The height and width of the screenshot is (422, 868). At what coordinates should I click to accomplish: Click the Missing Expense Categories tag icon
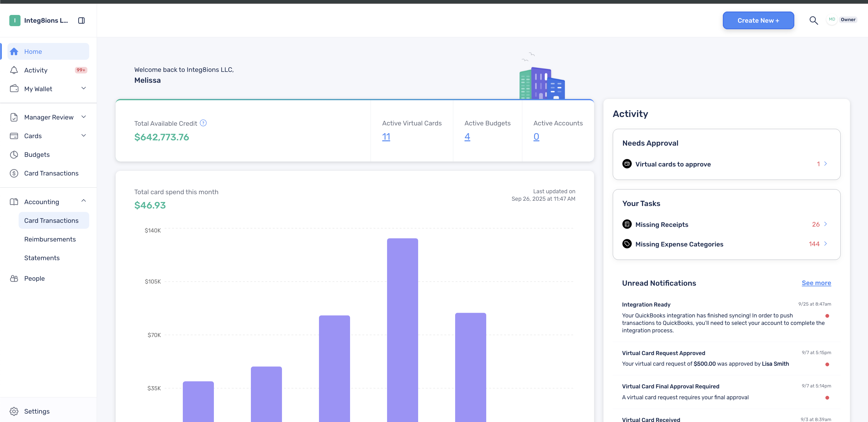[627, 244]
